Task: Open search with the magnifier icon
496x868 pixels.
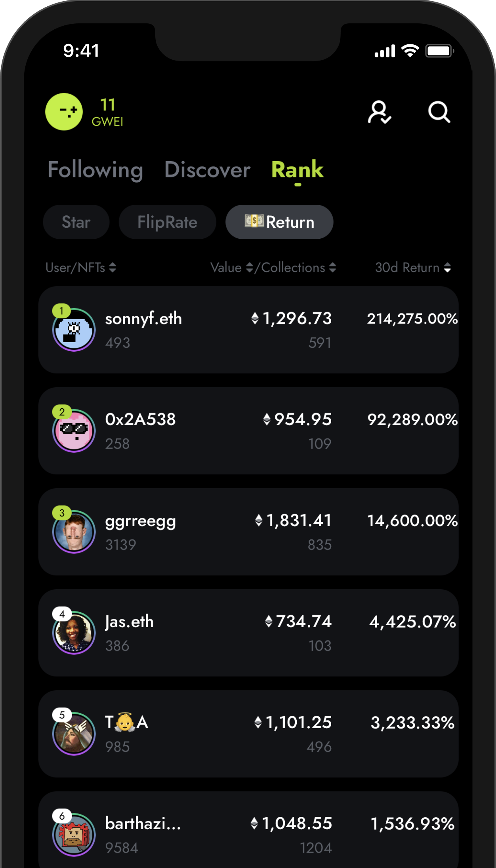Action: 439,112
